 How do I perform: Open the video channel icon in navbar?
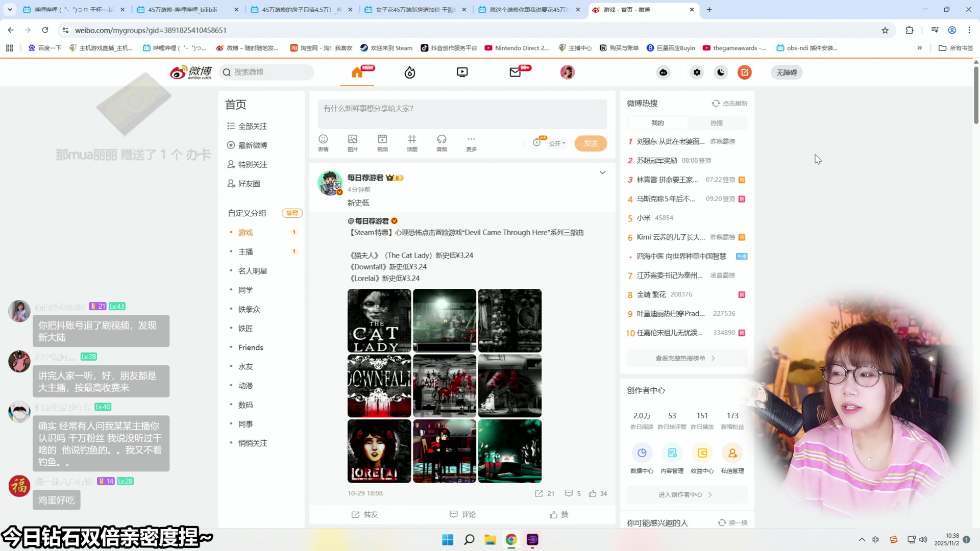pyautogui.click(x=462, y=72)
